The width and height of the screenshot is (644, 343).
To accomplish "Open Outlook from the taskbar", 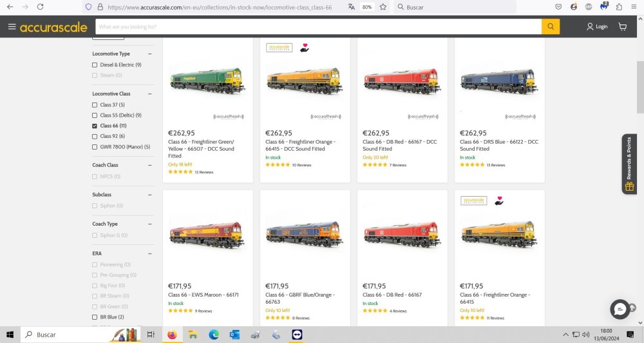I will [234, 335].
